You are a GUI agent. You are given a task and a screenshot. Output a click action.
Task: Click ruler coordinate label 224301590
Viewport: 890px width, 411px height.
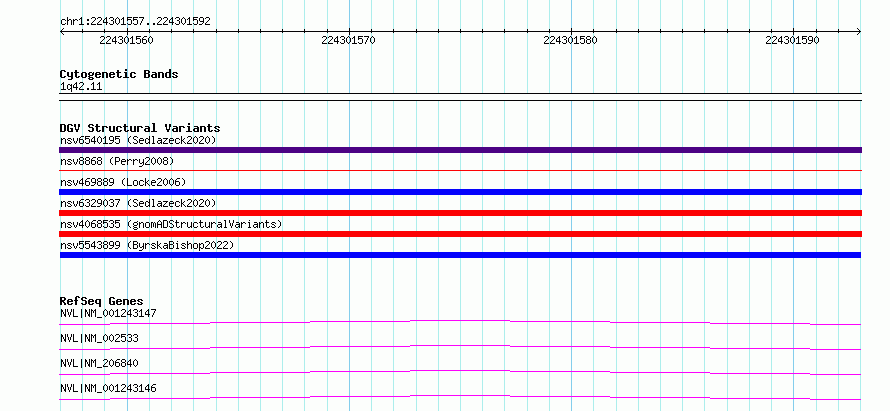point(792,40)
